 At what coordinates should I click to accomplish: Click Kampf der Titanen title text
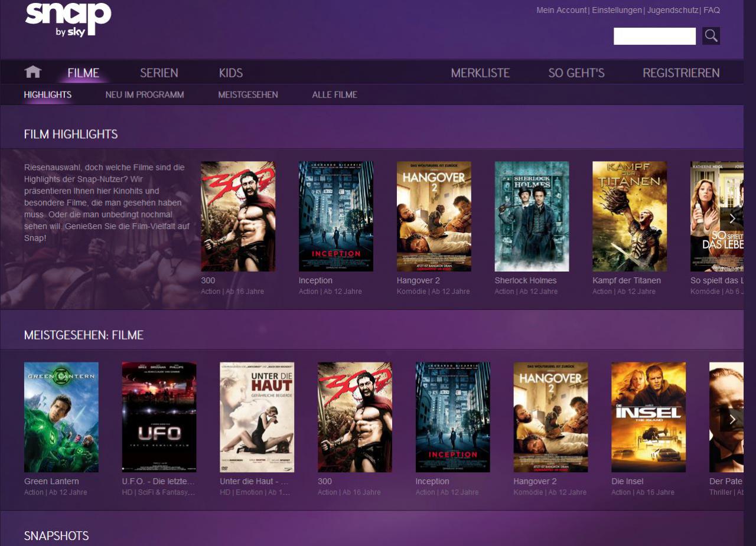click(627, 280)
